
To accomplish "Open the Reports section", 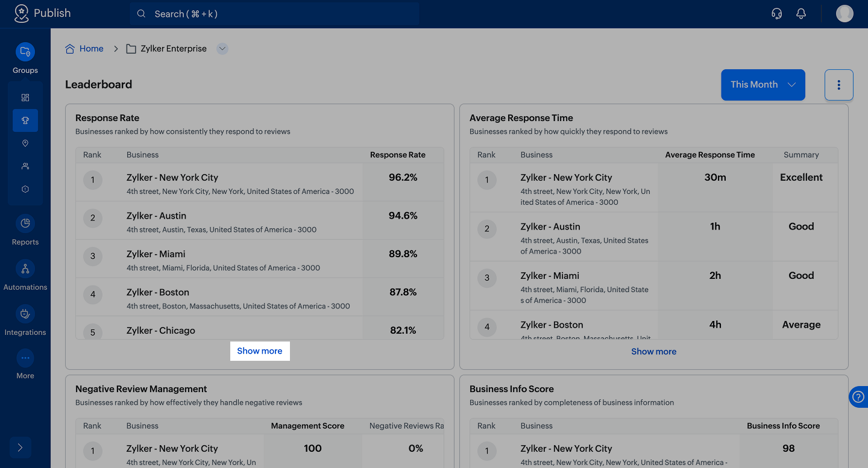I will [x=25, y=223].
